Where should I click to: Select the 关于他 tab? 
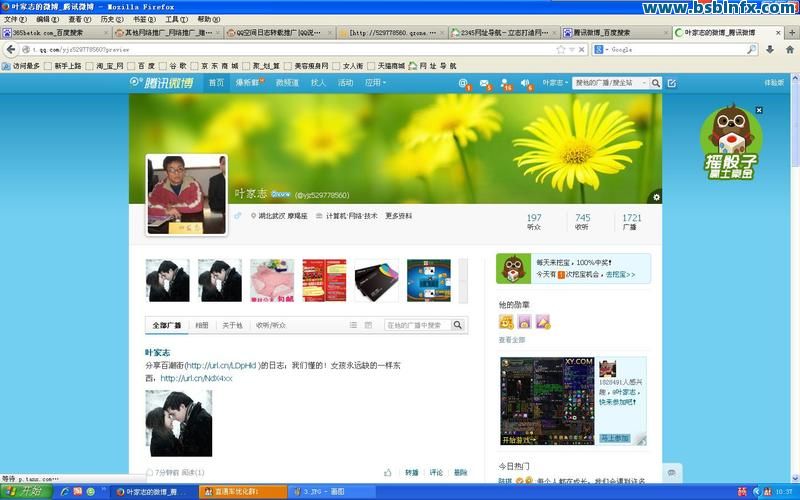click(x=232, y=325)
